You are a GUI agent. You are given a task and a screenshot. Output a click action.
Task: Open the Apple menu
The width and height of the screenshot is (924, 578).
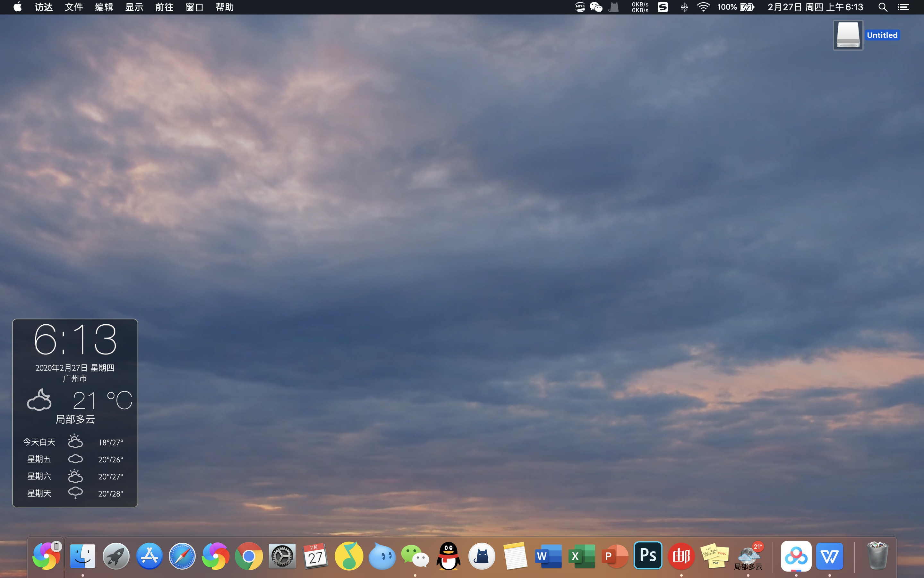click(18, 7)
